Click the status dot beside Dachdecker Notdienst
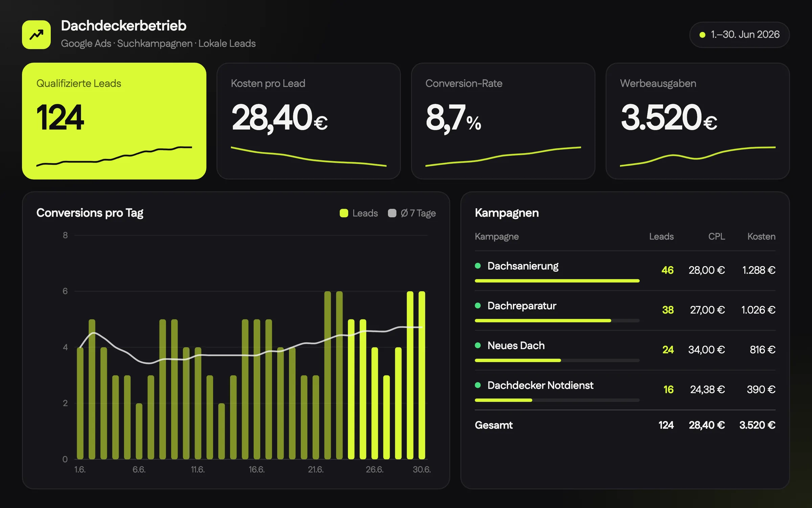Viewport: 812px width, 508px height. point(478,385)
